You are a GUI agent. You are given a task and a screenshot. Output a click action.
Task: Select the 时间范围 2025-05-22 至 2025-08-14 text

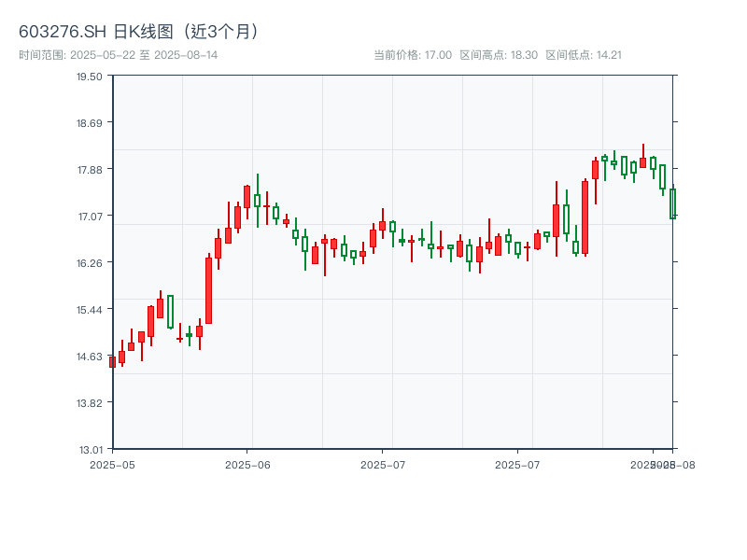coord(119,55)
